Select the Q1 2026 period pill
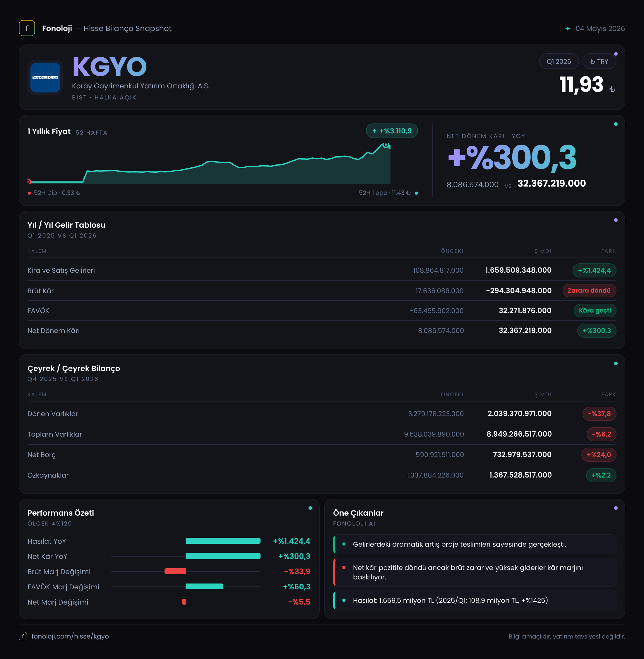This screenshot has height=659, width=644. tap(559, 61)
